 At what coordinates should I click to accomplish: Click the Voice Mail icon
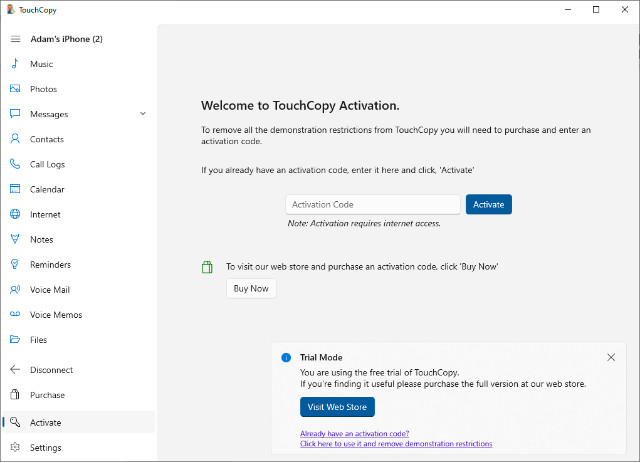pos(15,289)
